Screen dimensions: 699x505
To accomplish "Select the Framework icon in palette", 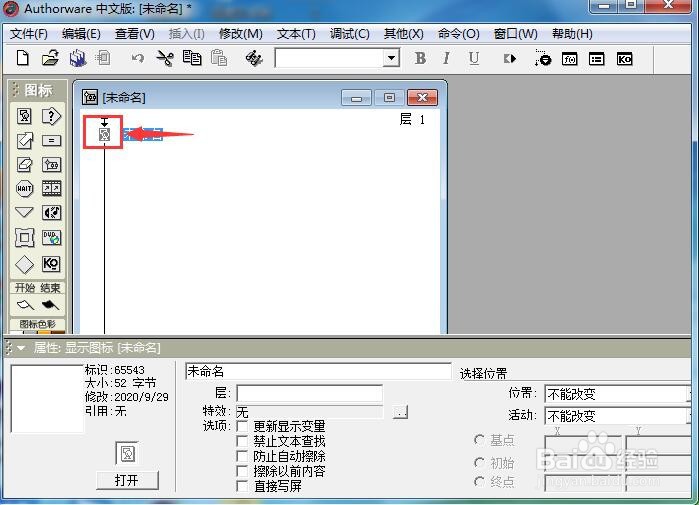I will click(x=25, y=238).
